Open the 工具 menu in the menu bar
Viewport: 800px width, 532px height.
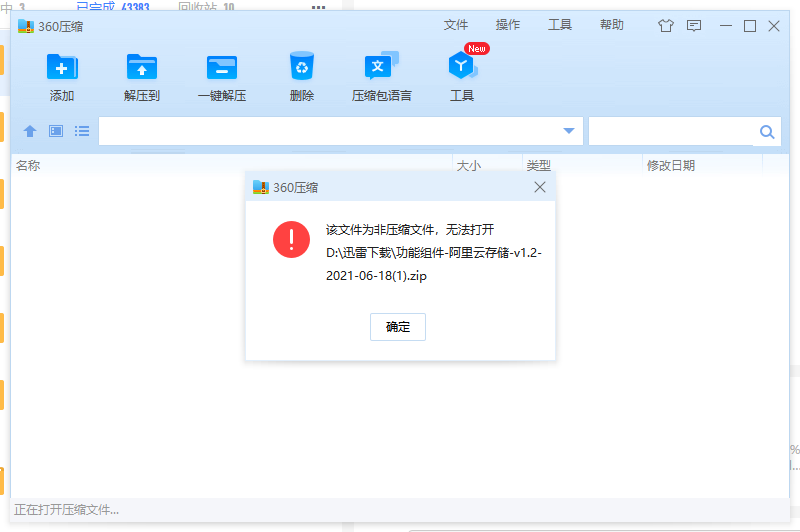tap(560, 25)
